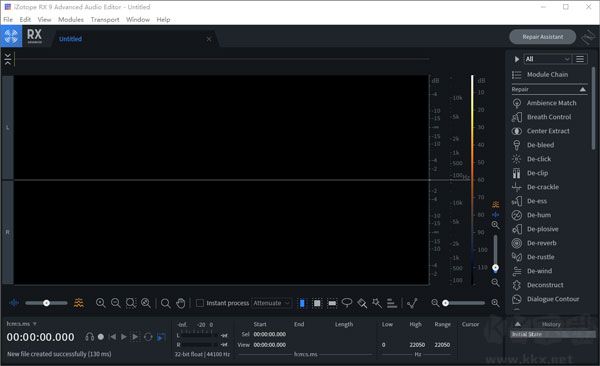
Task: Open the Modules menu
Action: click(71, 20)
